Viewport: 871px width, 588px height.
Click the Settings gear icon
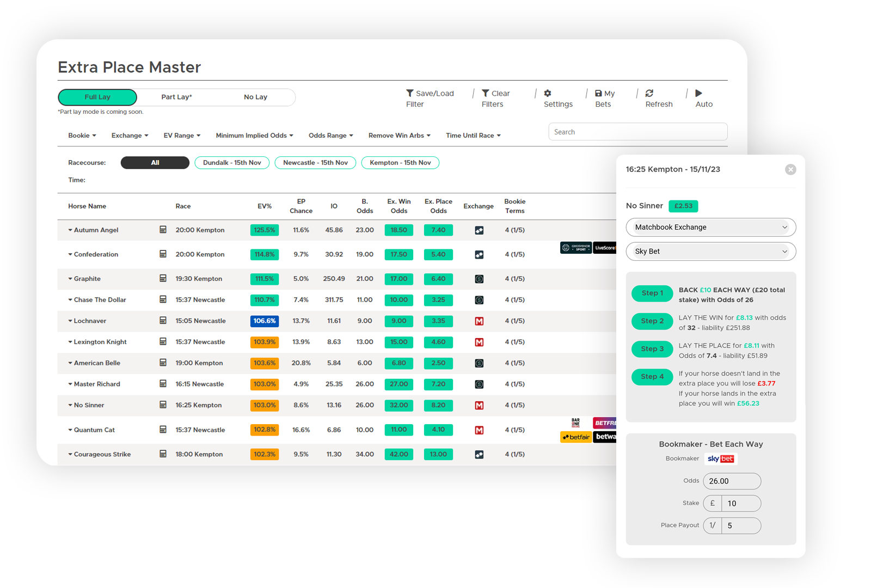pyautogui.click(x=548, y=94)
